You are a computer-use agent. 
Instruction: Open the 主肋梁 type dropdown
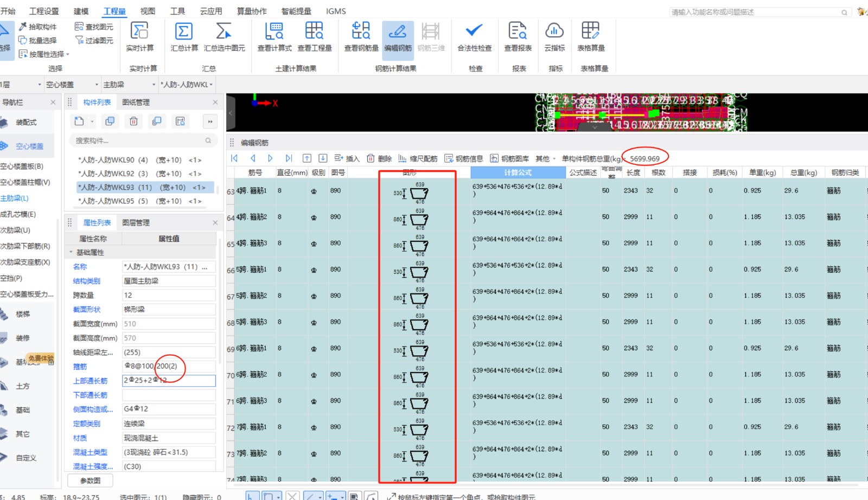[154, 85]
